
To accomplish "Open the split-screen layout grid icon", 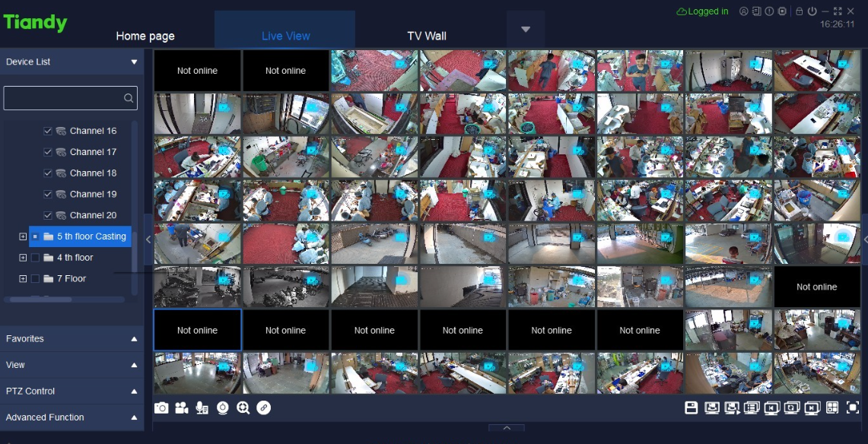I will point(832,408).
